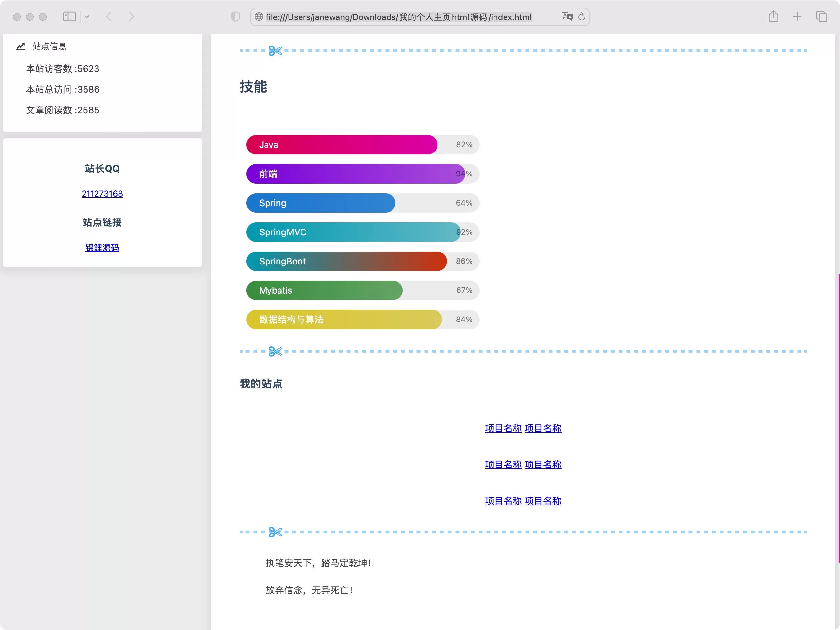This screenshot has width=840, height=630.
Task: Reload the page
Action: coord(581,17)
